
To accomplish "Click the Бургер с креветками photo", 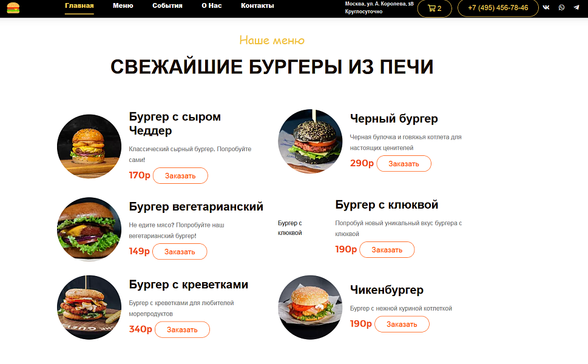I will tap(89, 307).
